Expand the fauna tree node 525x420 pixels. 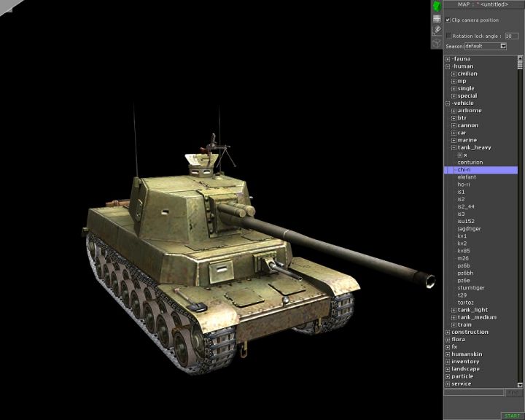[x=448, y=59]
